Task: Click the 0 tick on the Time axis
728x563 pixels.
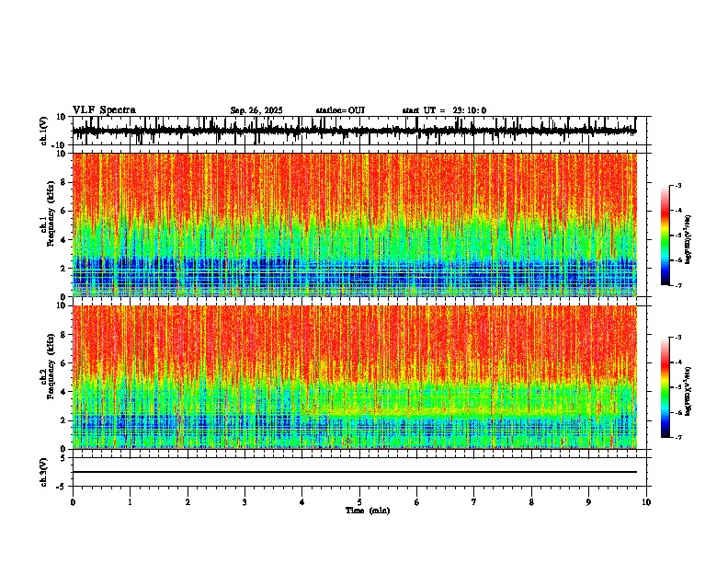Action: tap(73, 502)
